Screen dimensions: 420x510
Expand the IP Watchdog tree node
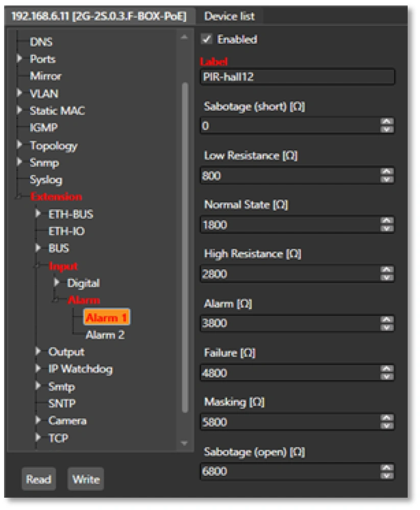(x=38, y=369)
